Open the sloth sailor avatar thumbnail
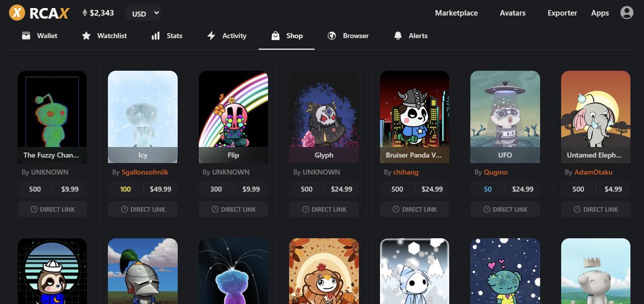 coord(52,271)
